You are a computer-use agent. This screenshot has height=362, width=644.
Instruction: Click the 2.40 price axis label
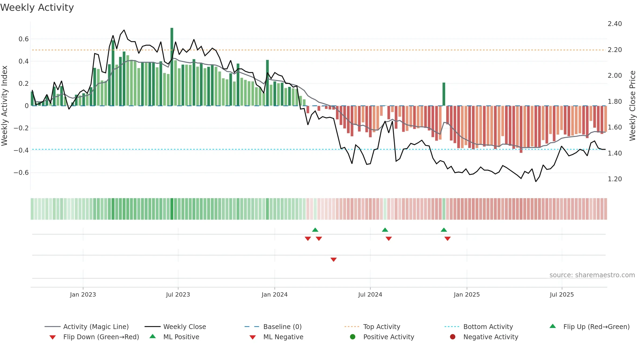coord(615,24)
